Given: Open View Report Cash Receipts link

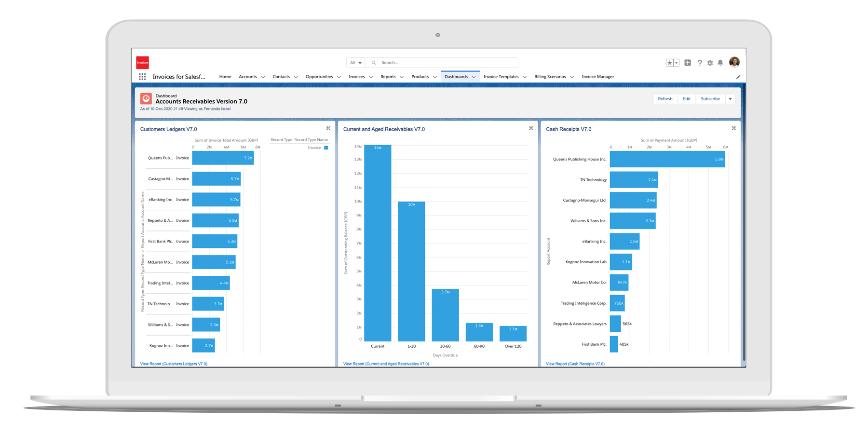Looking at the screenshot, I should tap(575, 364).
